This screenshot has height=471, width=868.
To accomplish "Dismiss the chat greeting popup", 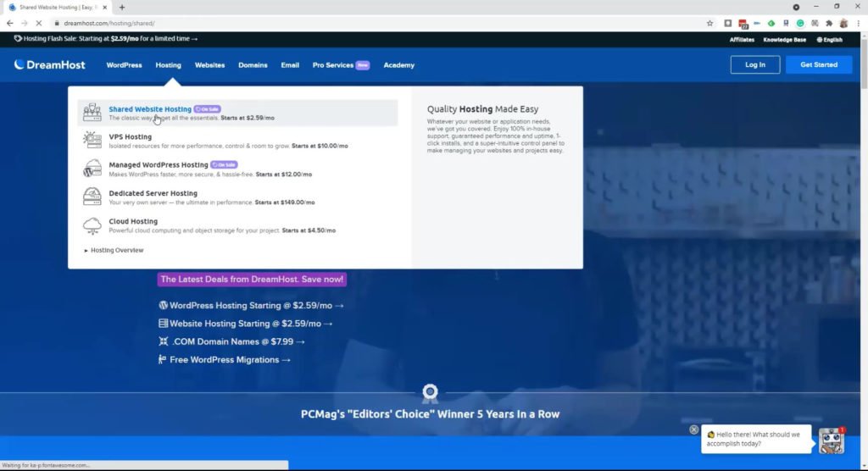I will coord(693,429).
